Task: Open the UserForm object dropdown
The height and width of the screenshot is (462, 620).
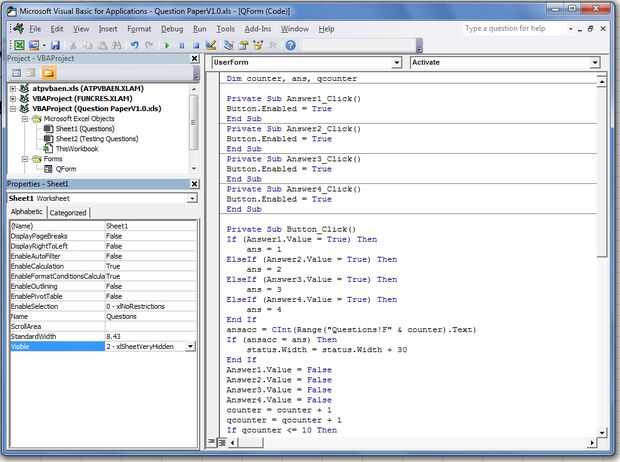Action: pos(397,62)
